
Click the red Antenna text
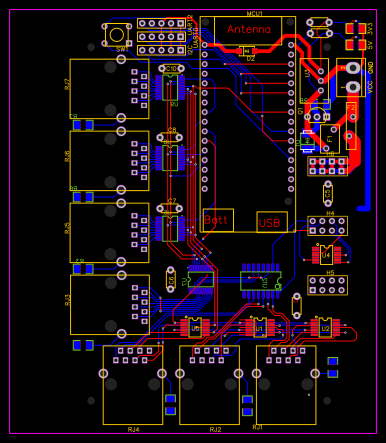coord(249,29)
